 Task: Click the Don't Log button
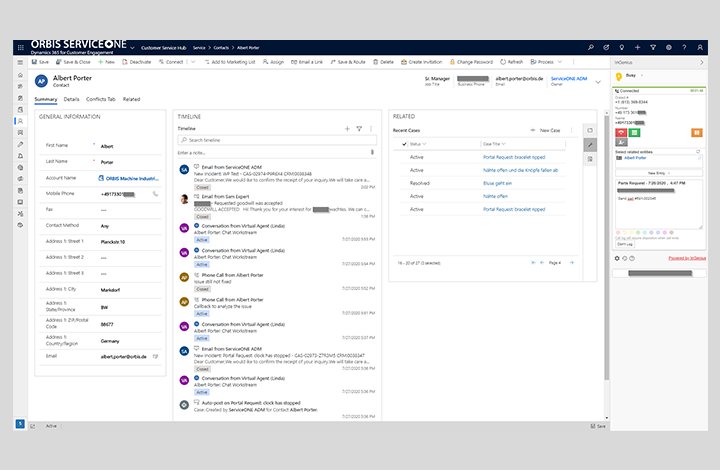(624, 244)
